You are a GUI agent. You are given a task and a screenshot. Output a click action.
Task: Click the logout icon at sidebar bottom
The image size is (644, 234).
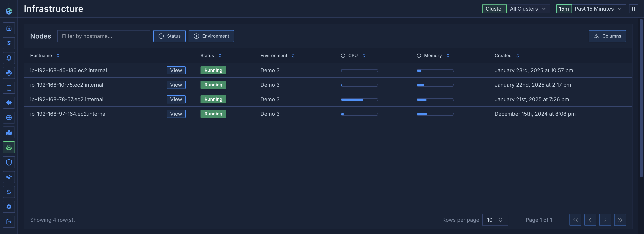pyautogui.click(x=9, y=222)
